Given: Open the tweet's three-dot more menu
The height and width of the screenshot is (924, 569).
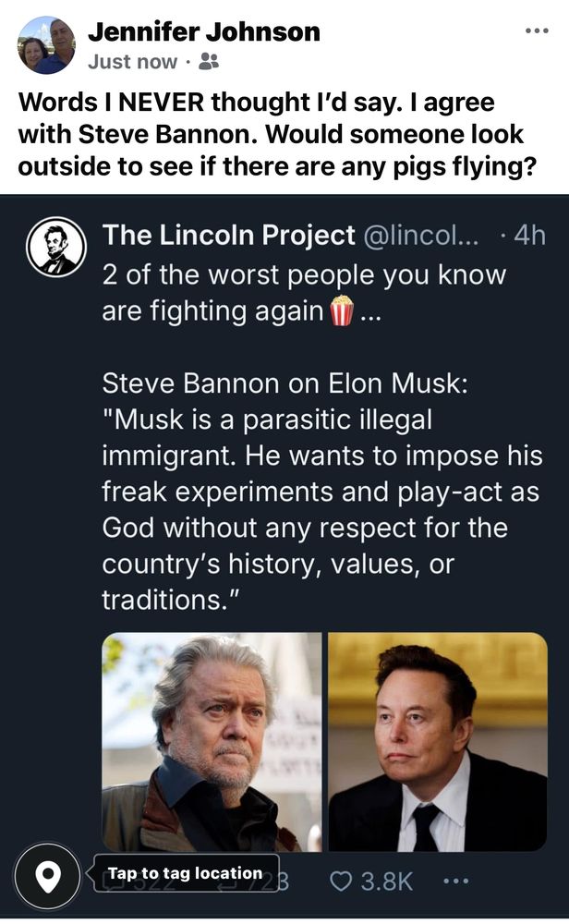Looking at the screenshot, I should coord(457,881).
